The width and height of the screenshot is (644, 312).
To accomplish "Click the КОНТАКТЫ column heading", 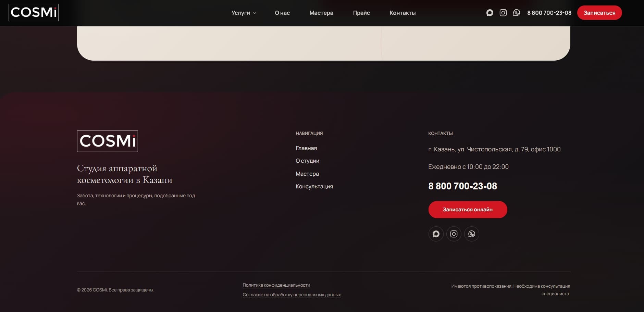I will pos(441,133).
